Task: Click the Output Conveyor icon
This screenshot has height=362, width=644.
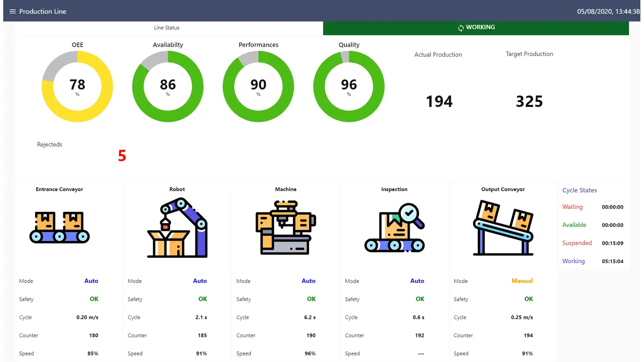Action: (x=503, y=228)
